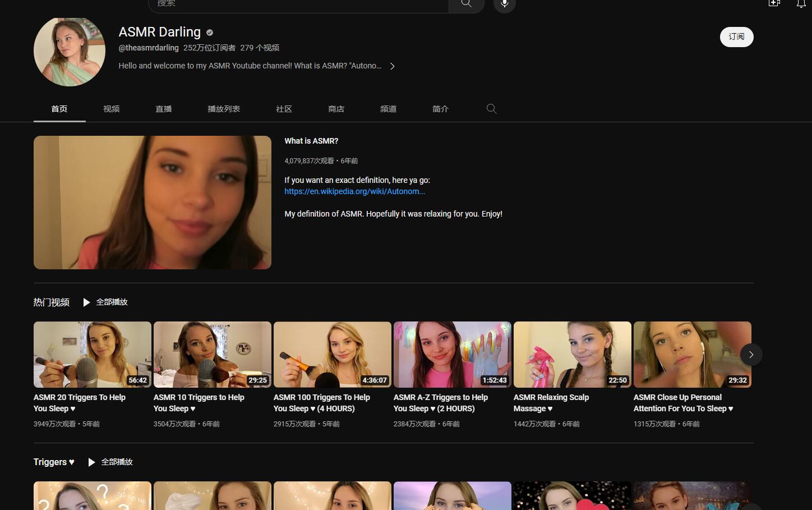This screenshot has width=812, height=510.
Task: Click the 4,079,837次观看 view count
Action: pos(309,160)
